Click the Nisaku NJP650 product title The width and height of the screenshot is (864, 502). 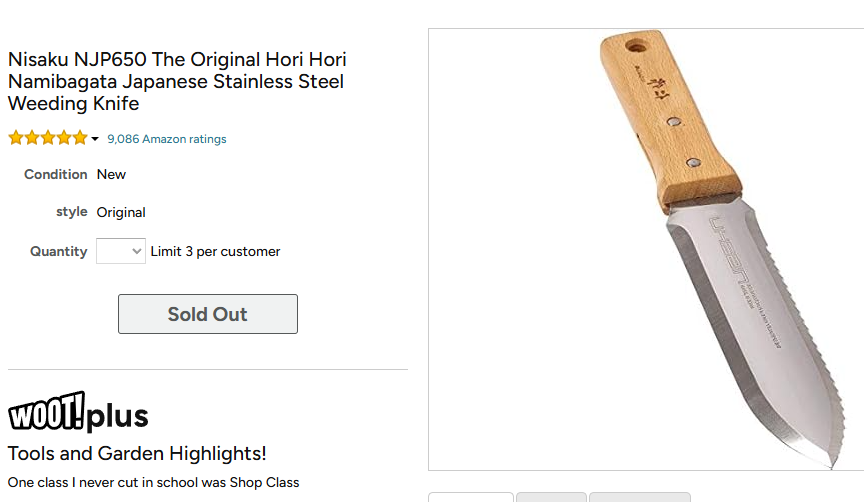pos(178,81)
